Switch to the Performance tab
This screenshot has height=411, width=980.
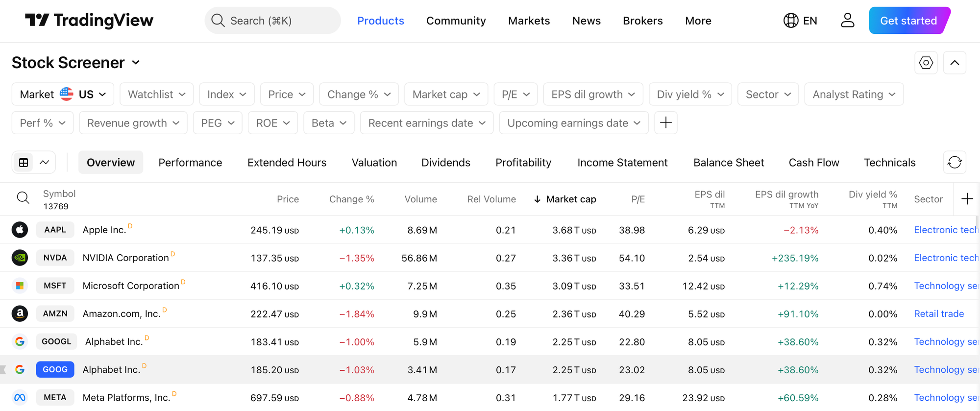(x=190, y=162)
